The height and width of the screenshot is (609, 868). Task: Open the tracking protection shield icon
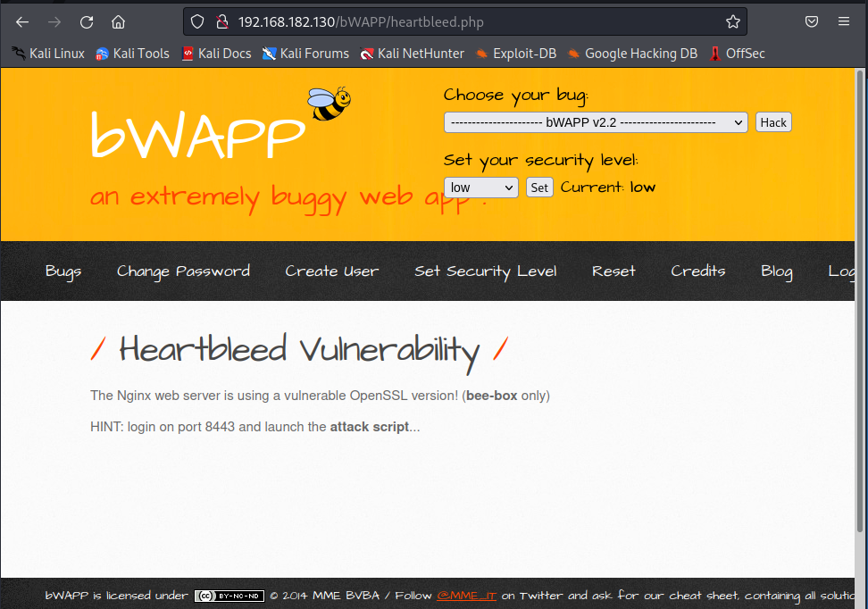(x=197, y=22)
